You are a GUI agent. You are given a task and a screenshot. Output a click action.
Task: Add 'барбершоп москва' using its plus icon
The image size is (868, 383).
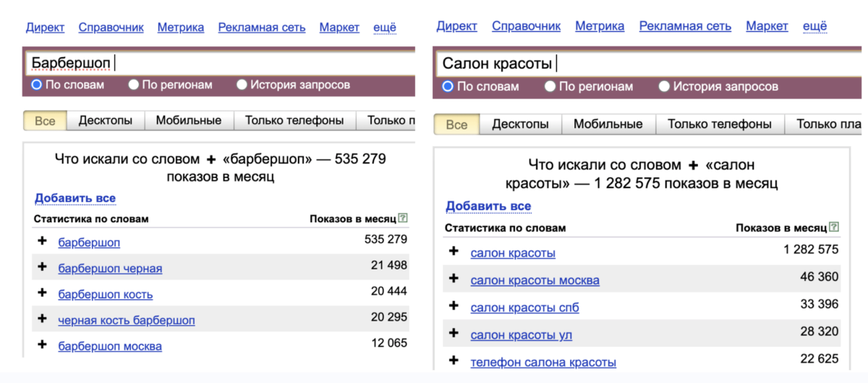click(x=42, y=345)
